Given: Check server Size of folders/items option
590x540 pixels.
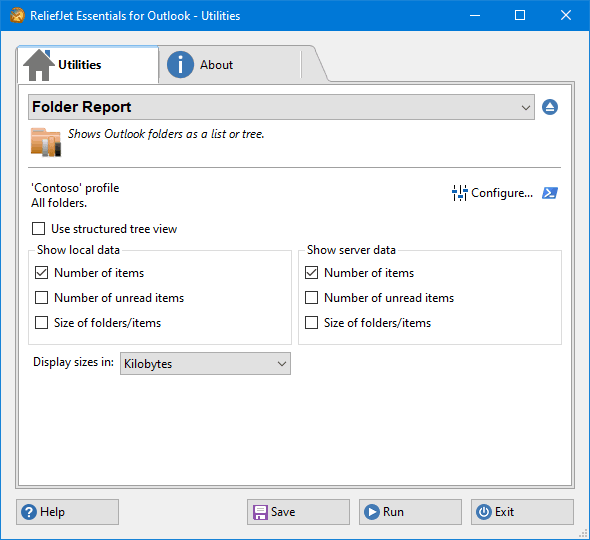Looking at the screenshot, I should coord(311,322).
